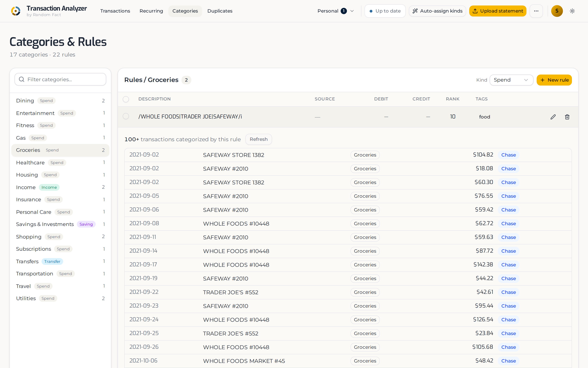The image size is (588, 368).
Task: Click Groceries badge on 2021-09-08 WHOLE FOODS row
Action: 365,223
